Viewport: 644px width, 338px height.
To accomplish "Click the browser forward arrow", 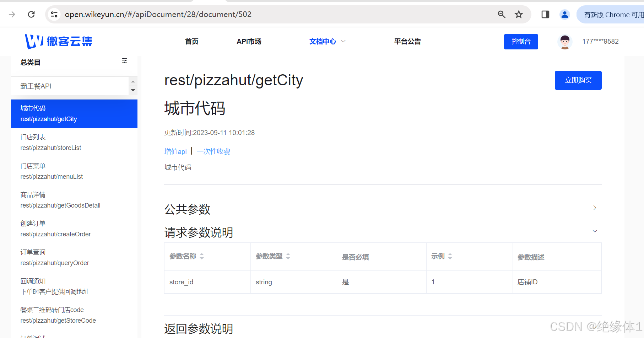I will tap(12, 14).
